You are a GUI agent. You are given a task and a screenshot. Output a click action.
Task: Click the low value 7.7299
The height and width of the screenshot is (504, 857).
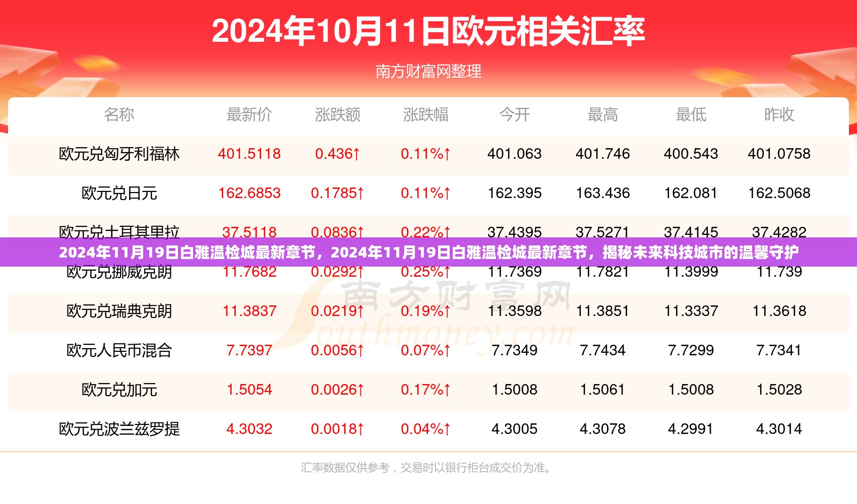coord(691,350)
